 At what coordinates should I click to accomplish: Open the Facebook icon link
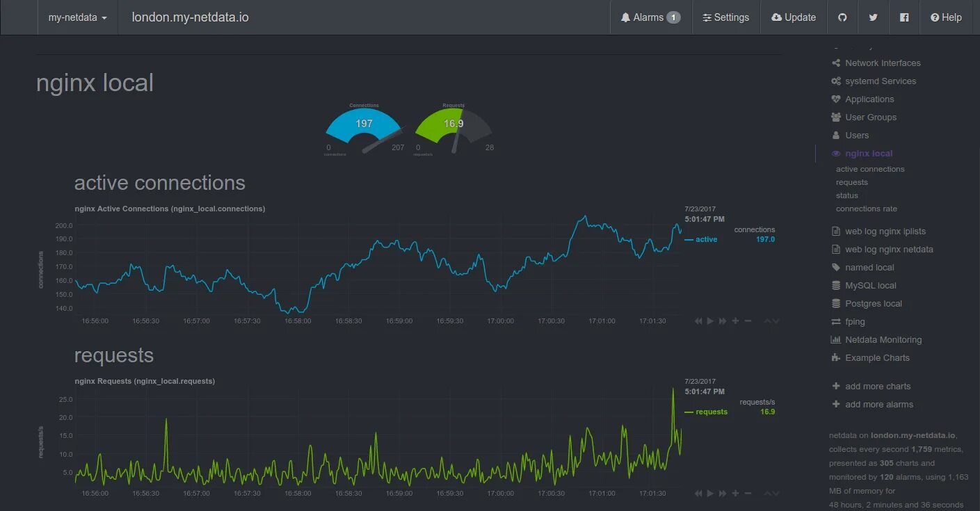pyautogui.click(x=903, y=17)
